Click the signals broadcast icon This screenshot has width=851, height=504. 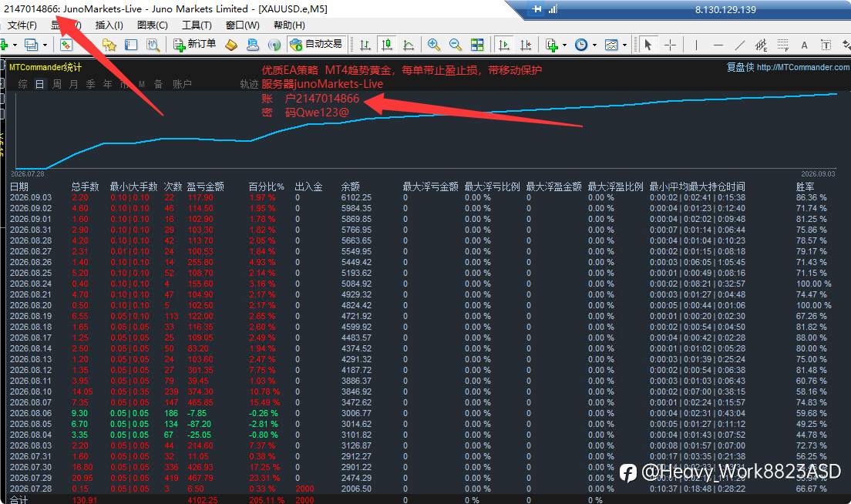274,45
